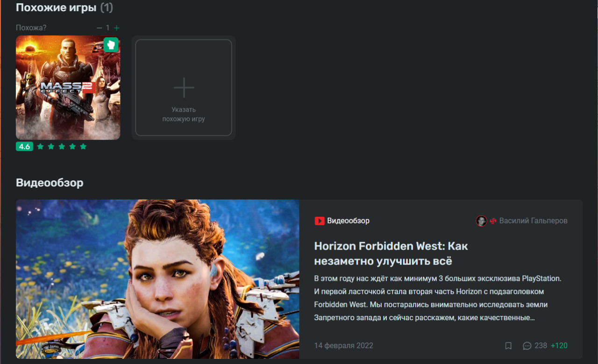Image resolution: width=598 pixels, height=364 pixels.
Task: Click the "Похожие игры" section heading
Action: pyautogui.click(x=56, y=8)
